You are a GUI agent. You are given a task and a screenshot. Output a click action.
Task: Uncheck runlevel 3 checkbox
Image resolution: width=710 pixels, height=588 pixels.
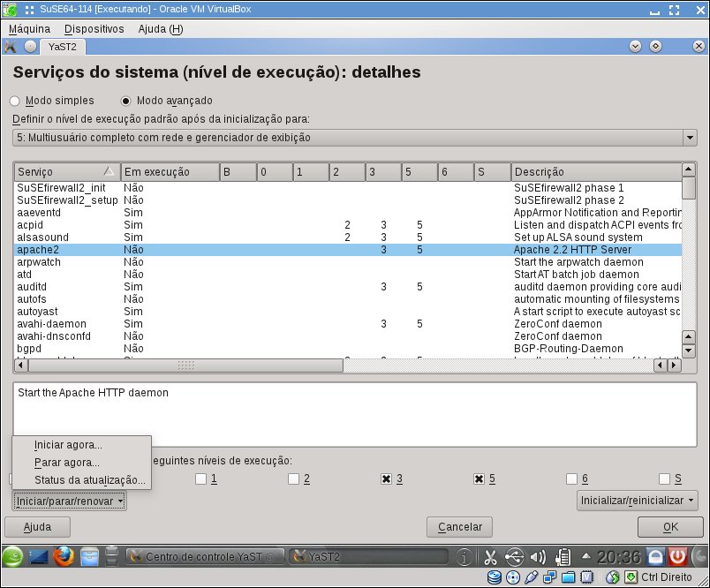[x=386, y=479]
